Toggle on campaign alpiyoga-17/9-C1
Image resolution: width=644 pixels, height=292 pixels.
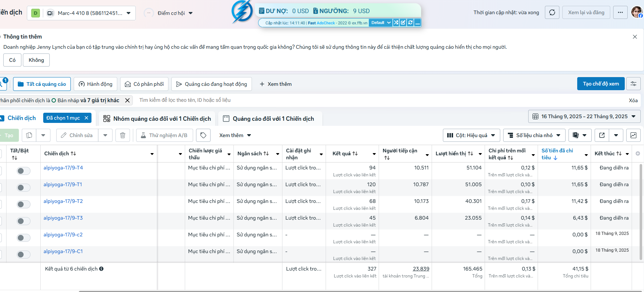24,255
